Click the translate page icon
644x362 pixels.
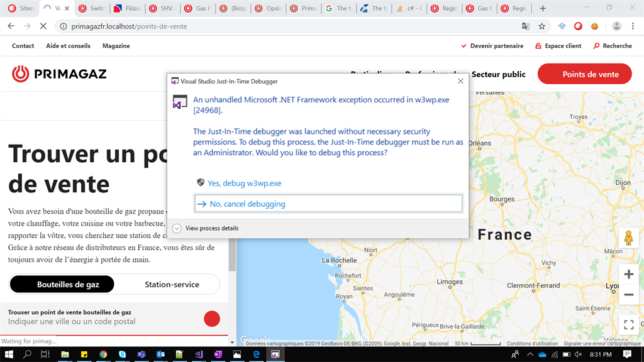pos(525,26)
